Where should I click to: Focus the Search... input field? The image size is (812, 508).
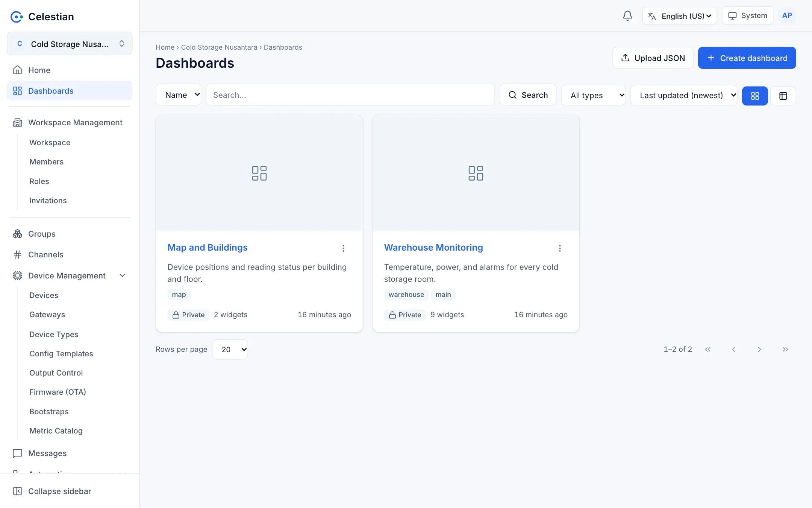[350, 95]
